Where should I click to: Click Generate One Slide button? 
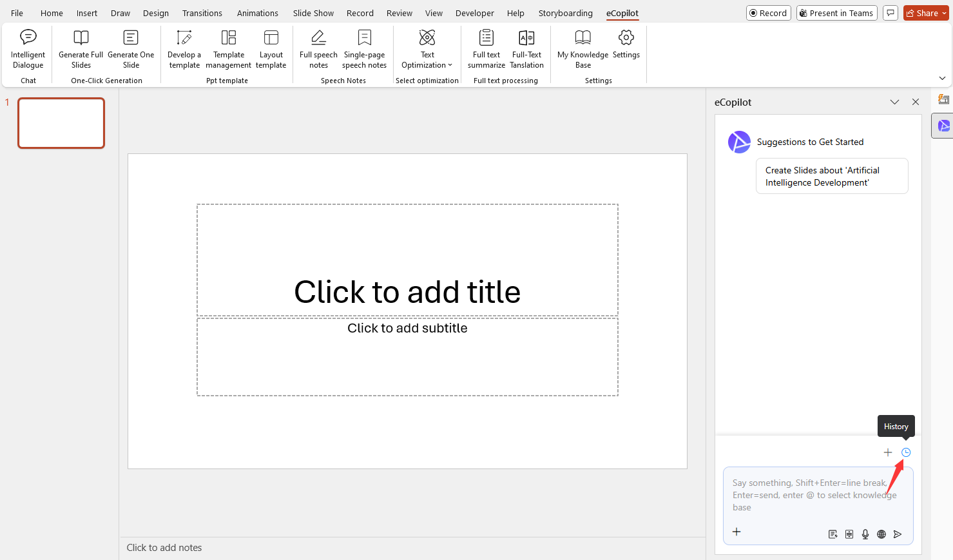tap(131, 49)
